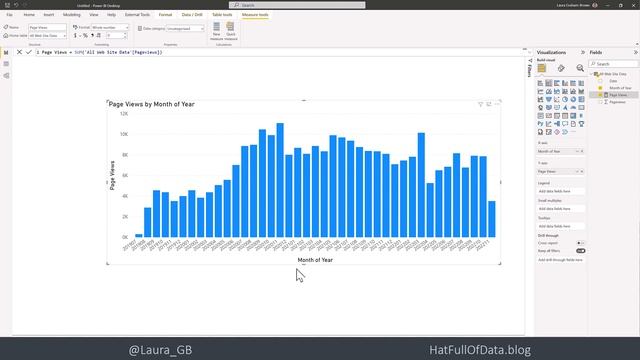
Task: Switch to the Table tools tab
Action: click(222, 15)
